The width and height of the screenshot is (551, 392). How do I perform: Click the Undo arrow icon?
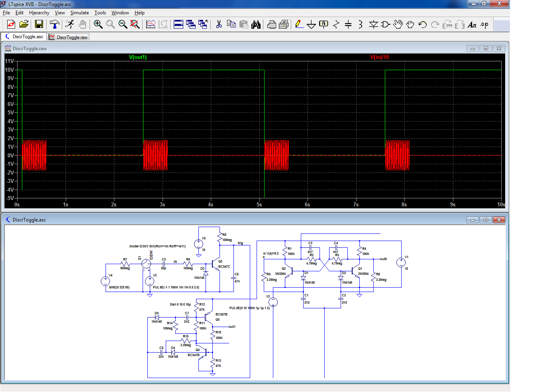coord(423,24)
